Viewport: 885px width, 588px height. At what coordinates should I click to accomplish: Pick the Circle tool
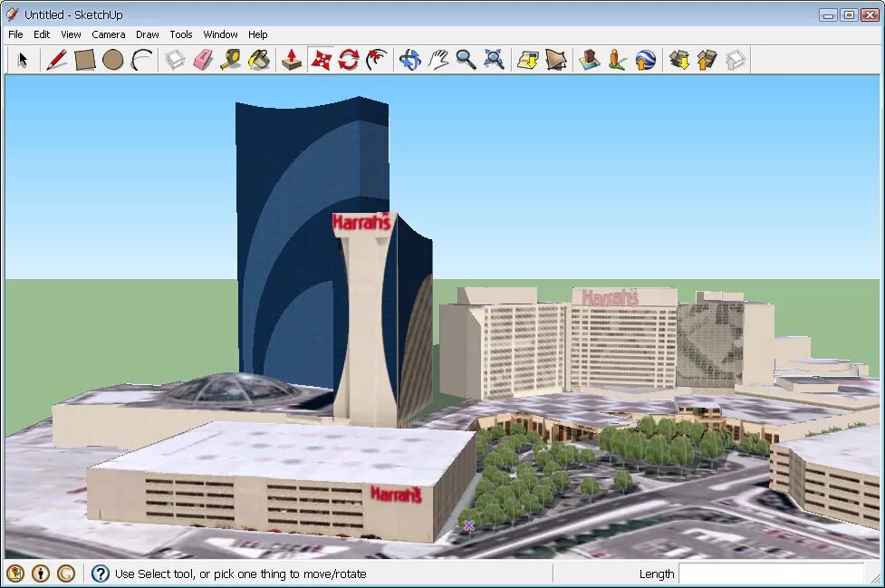[x=111, y=60]
